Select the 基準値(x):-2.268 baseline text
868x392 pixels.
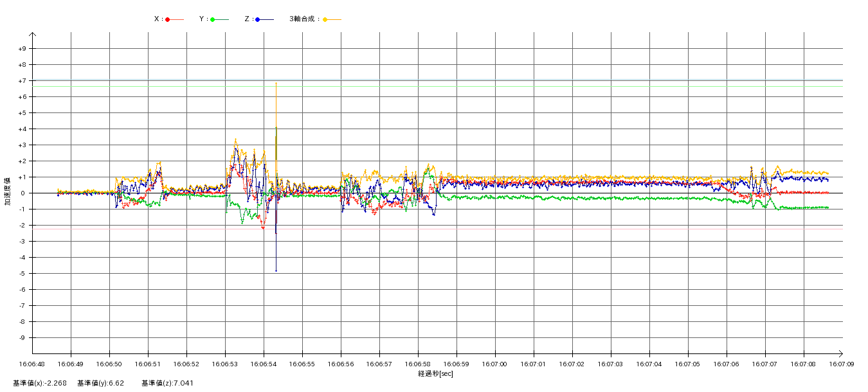click(40, 383)
